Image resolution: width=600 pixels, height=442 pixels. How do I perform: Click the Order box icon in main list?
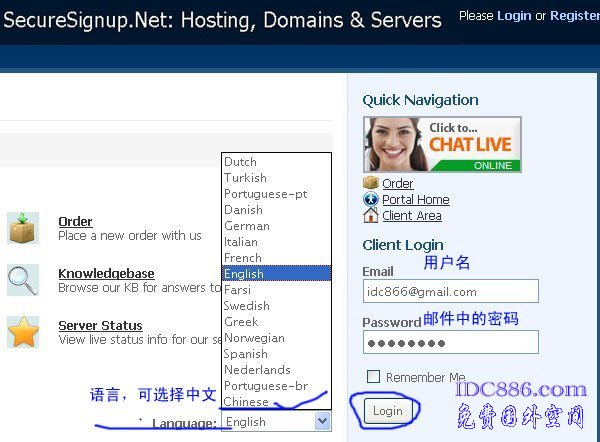[x=22, y=228]
